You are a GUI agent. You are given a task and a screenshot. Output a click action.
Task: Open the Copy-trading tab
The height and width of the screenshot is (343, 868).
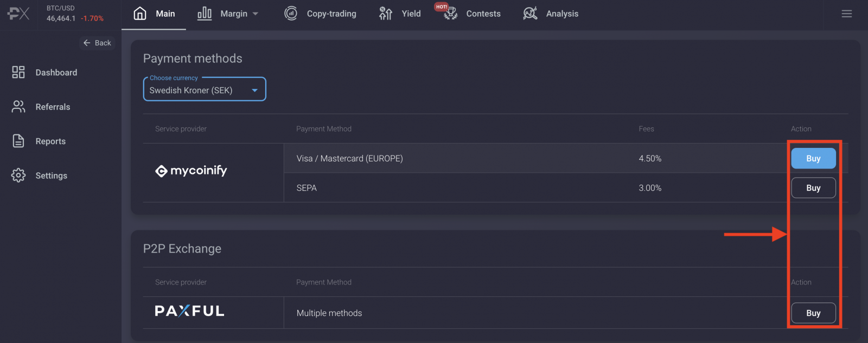pos(320,14)
